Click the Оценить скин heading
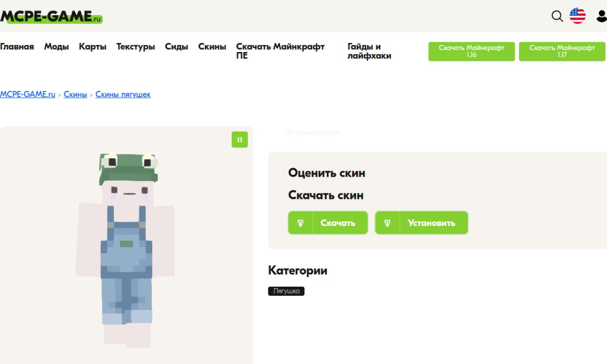The image size is (607, 364). (x=327, y=173)
